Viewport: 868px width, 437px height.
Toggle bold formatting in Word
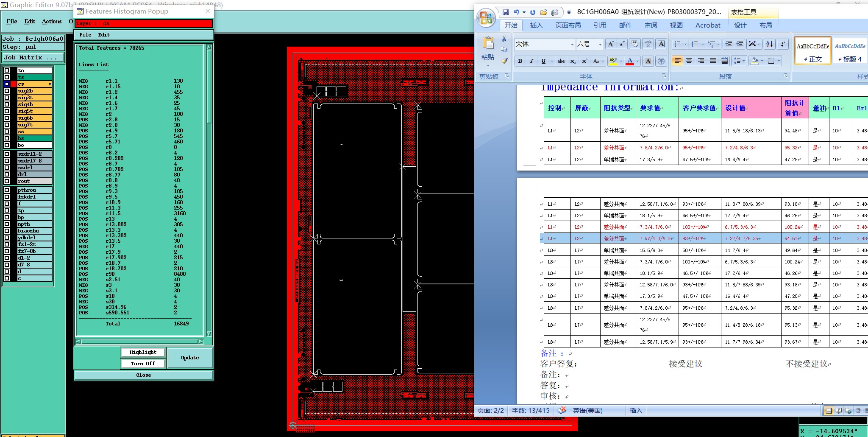520,61
